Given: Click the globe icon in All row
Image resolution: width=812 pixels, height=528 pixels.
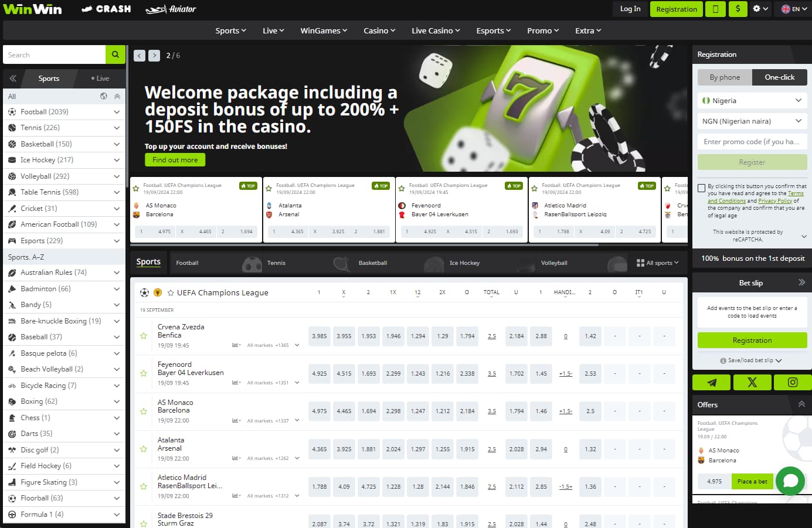Looking at the screenshot, I should click(x=104, y=96).
